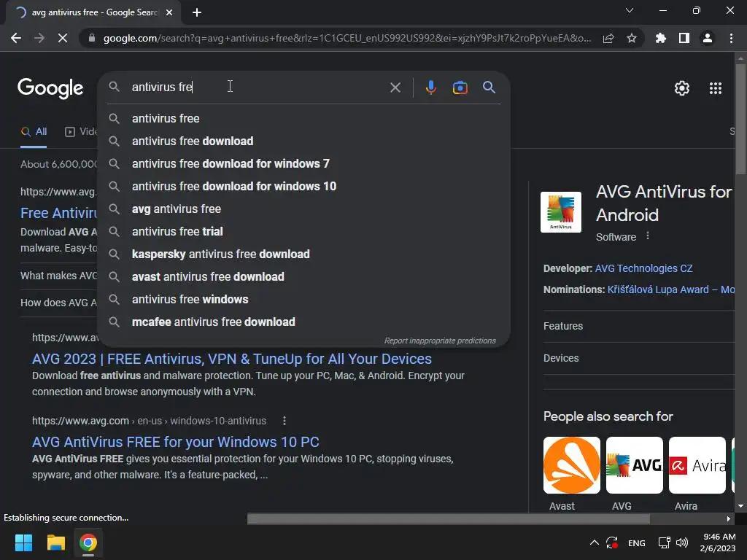The height and width of the screenshot is (560, 747).
Task: Open File Explorer from taskbar
Action: (x=55, y=542)
